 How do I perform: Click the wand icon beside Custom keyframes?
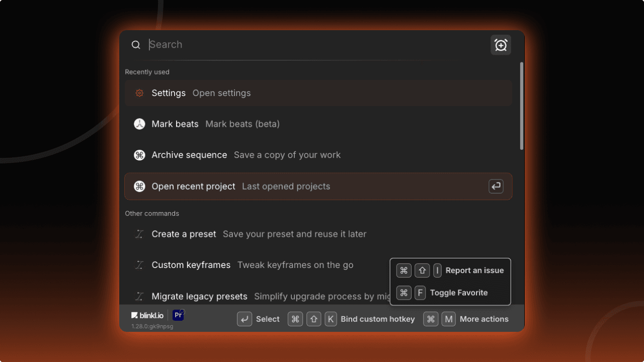(139, 265)
